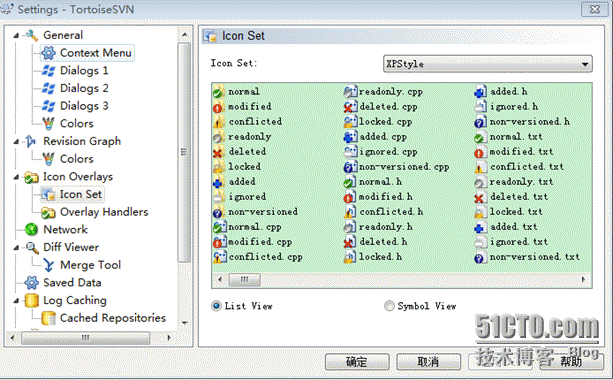This screenshot has height=380, width=613.
Task: Open the Overlay Handlers settings page
Action: click(104, 212)
